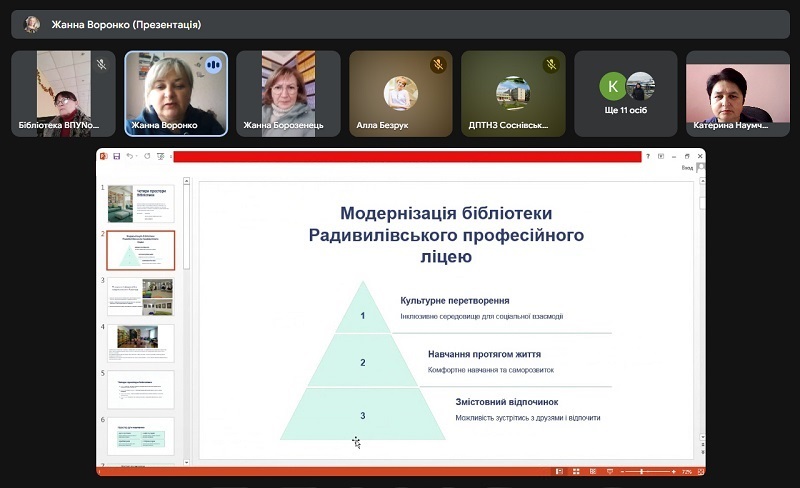
Task: Select slide 1 thumbnail in panel
Action: coord(140,203)
